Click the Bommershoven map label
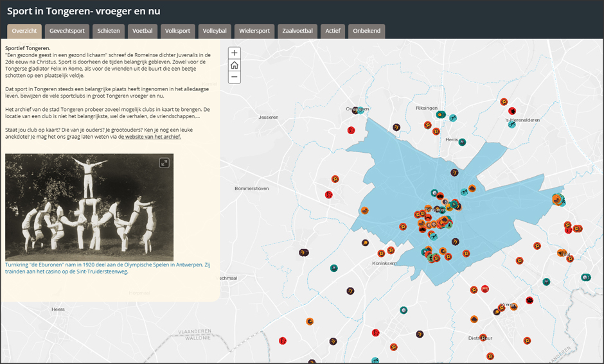Image resolution: width=604 pixels, height=364 pixels. coord(251,189)
